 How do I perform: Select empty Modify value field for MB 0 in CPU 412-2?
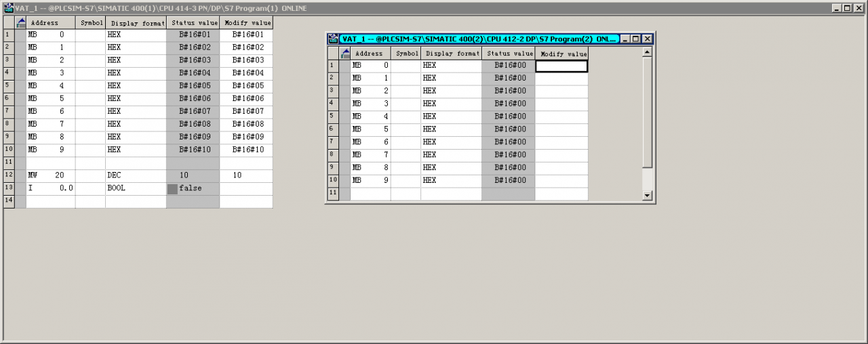point(561,66)
